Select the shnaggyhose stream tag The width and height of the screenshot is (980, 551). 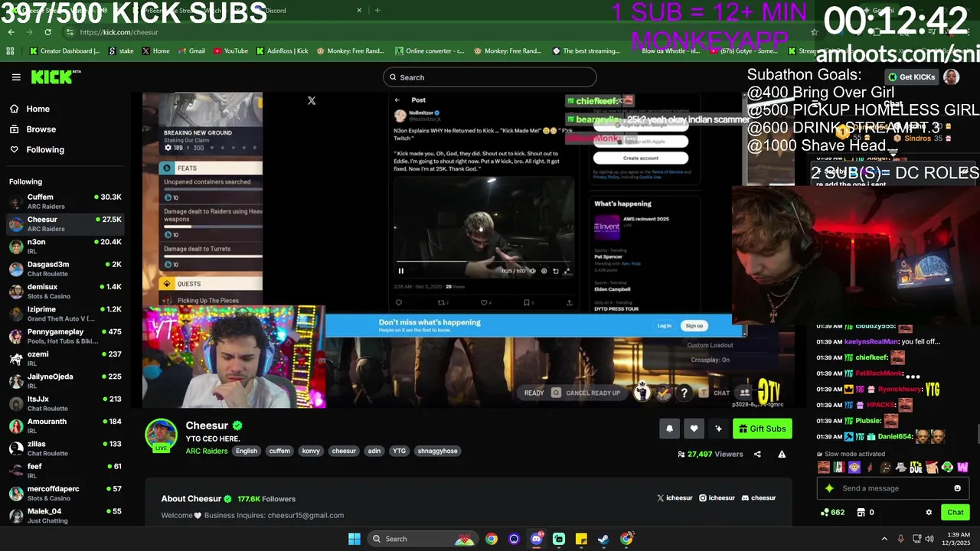click(437, 451)
